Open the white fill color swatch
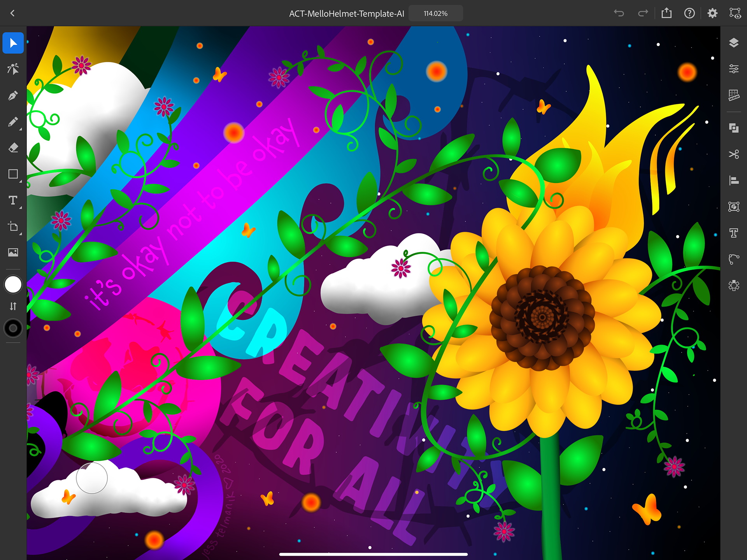This screenshot has width=747, height=560. (x=13, y=284)
